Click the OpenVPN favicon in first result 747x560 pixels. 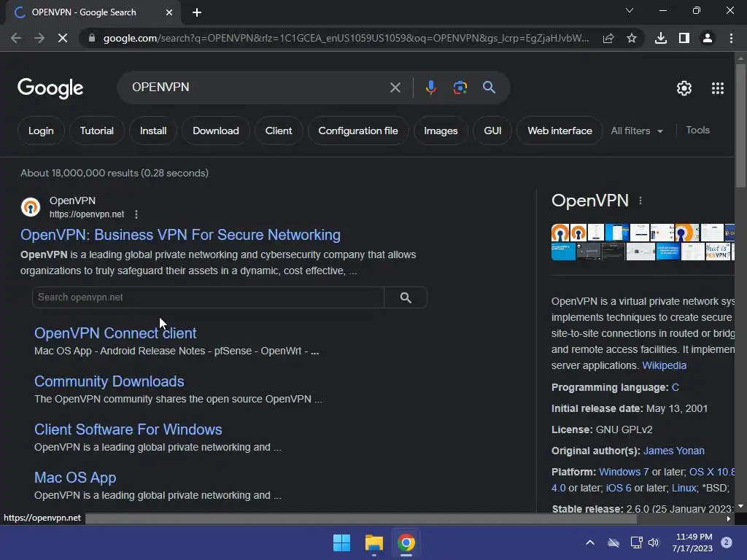click(31, 207)
